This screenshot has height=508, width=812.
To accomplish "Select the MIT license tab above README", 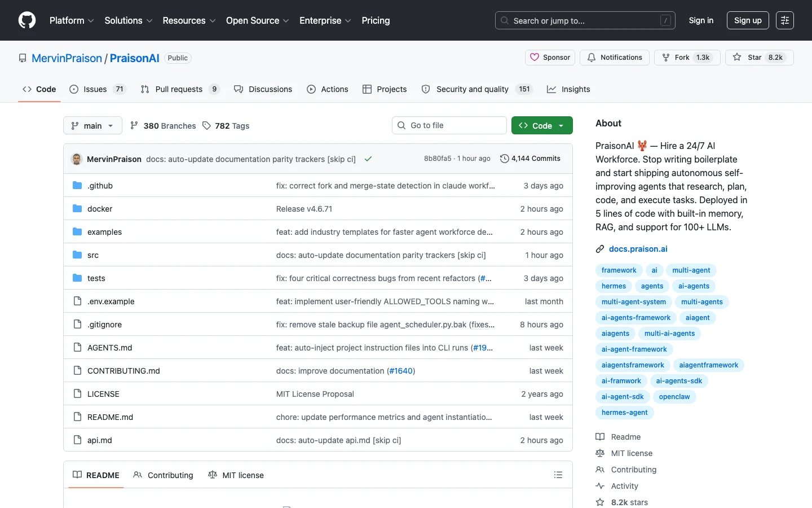I will pos(236,475).
